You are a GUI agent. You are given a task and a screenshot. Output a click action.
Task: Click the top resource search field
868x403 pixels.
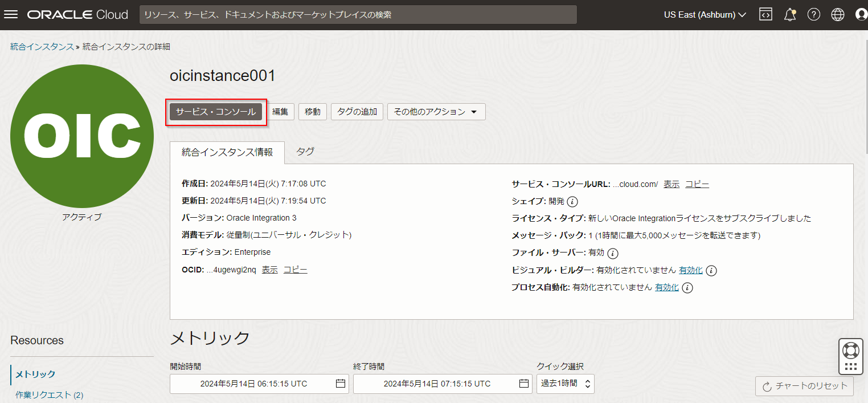(358, 15)
